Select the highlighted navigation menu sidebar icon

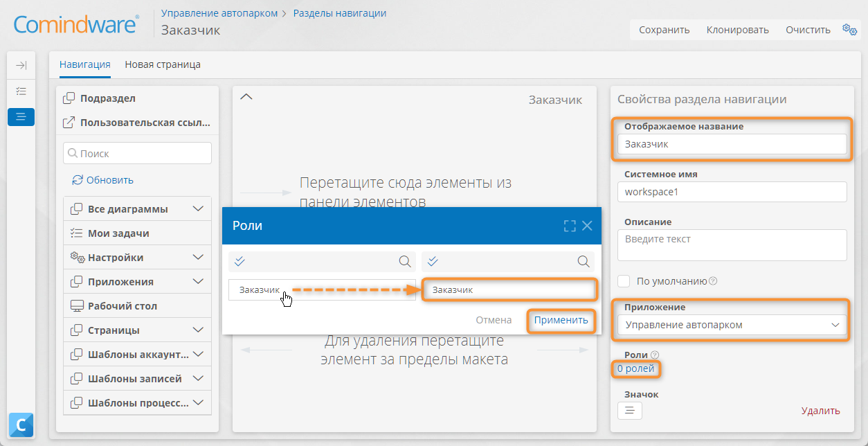point(21,116)
